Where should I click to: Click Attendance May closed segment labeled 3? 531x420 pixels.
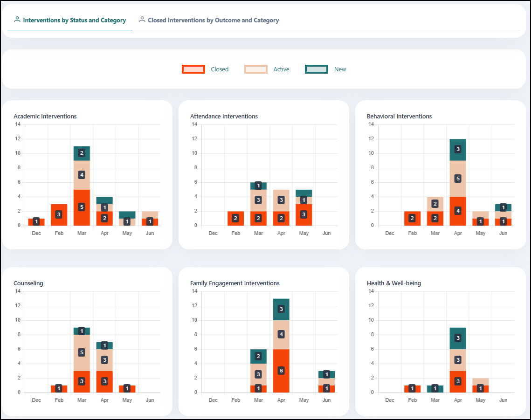pyautogui.click(x=304, y=214)
